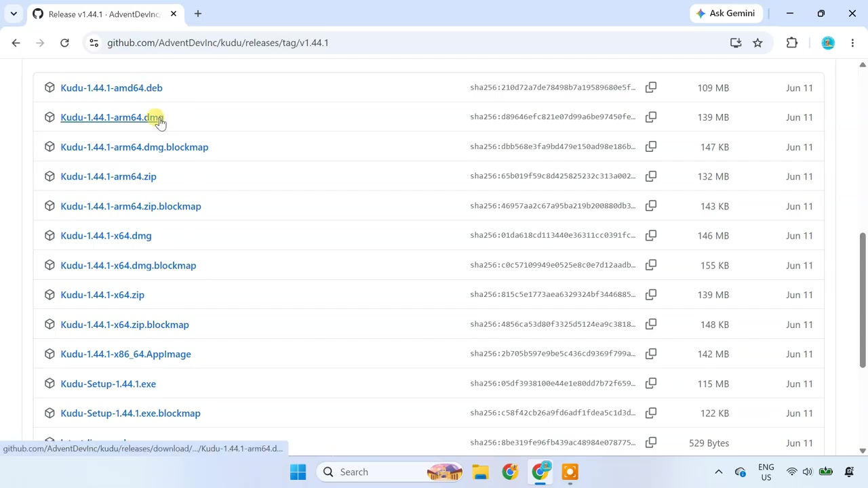Reload the GitHub release page
This screenshot has width=868, height=488.
coord(64,43)
